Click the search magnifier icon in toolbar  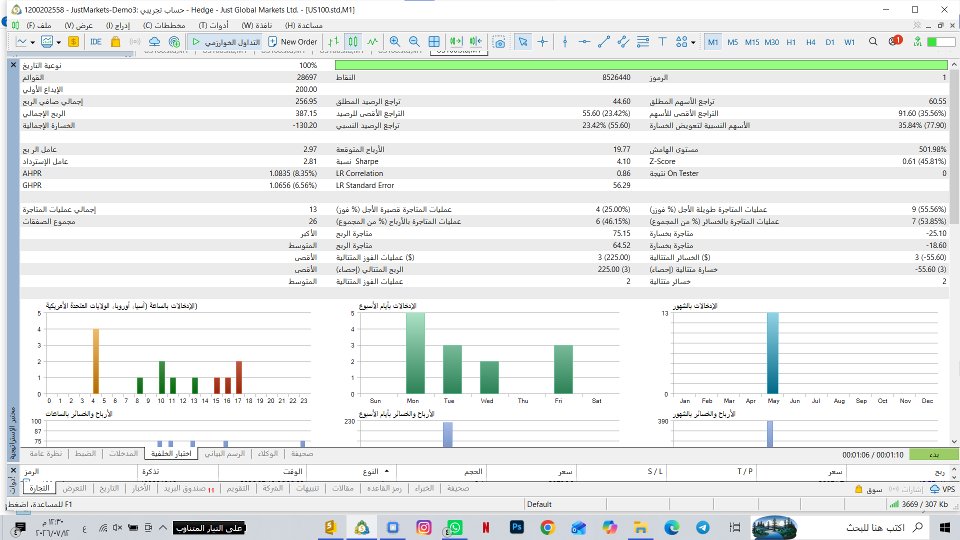tap(873, 42)
